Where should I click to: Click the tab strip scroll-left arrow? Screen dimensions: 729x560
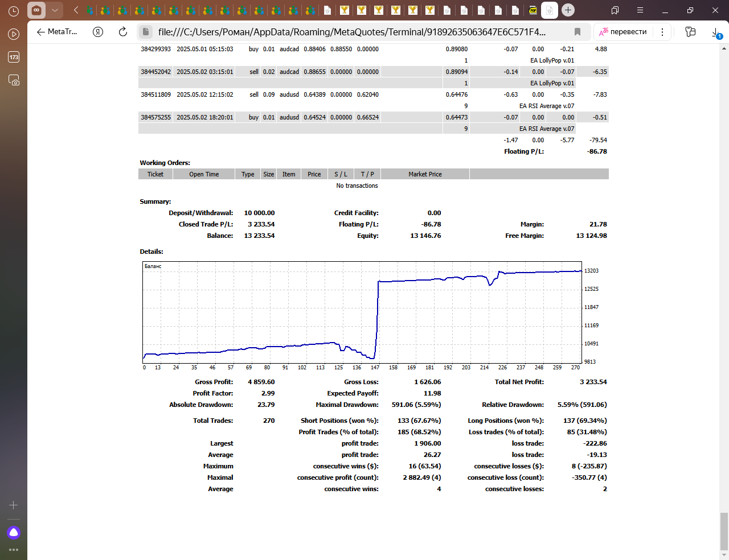click(x=76, y=10)
